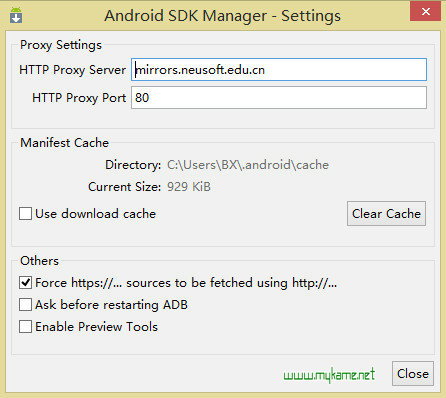The image size is (446, 398).
Task: Click the 929 KiB current size value
Action: click(x=189, y=187)
